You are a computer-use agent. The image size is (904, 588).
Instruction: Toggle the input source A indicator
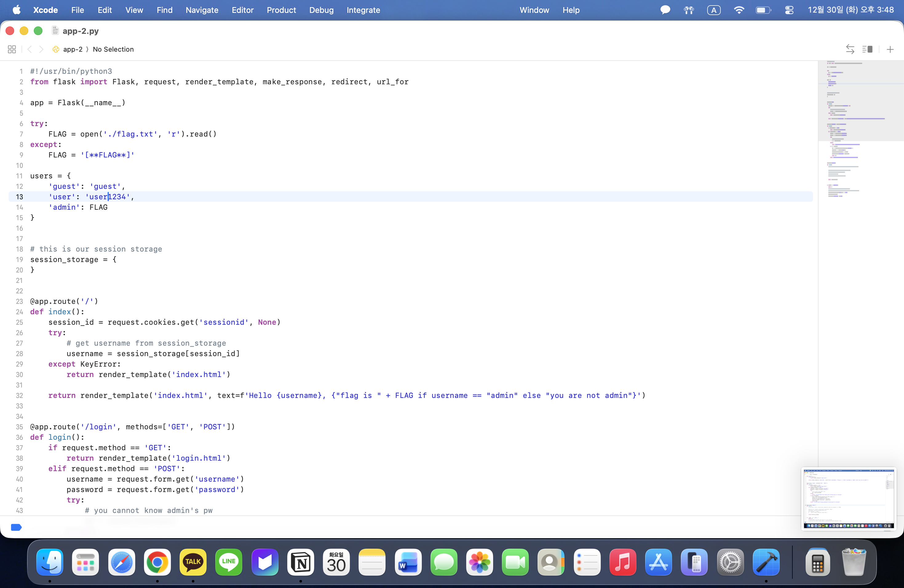coord(714,10)
